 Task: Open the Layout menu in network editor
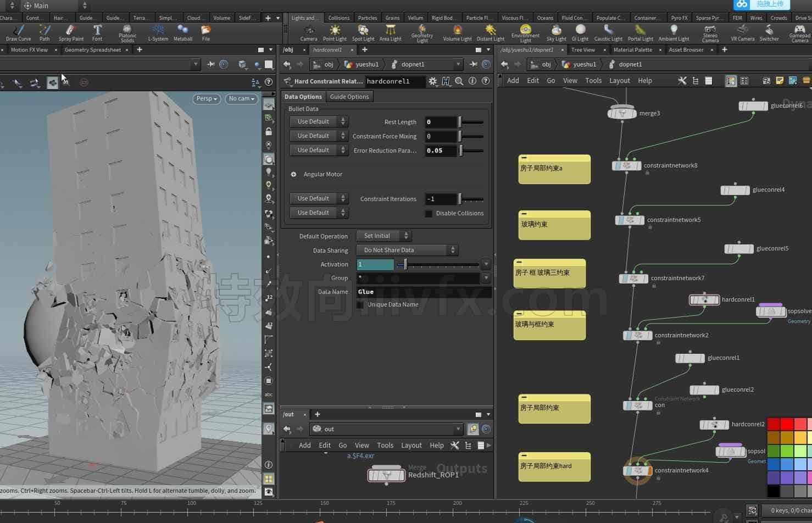coord(619,81)
